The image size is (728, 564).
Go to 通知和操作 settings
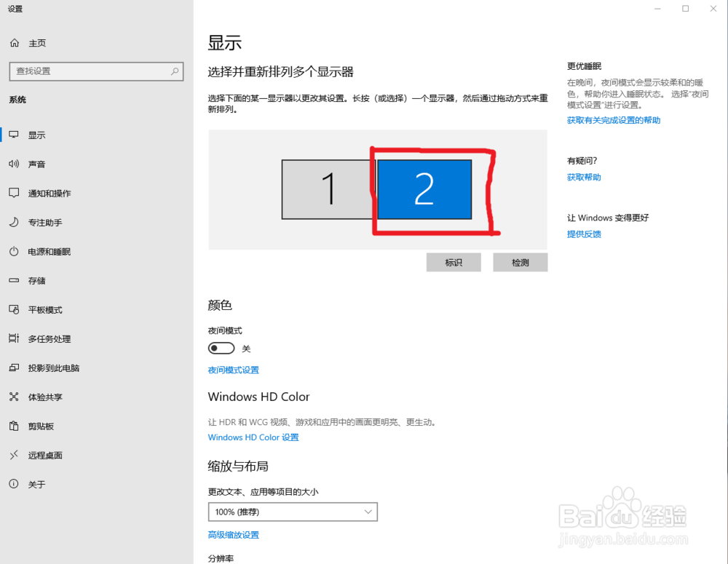(x=97, y=193)
